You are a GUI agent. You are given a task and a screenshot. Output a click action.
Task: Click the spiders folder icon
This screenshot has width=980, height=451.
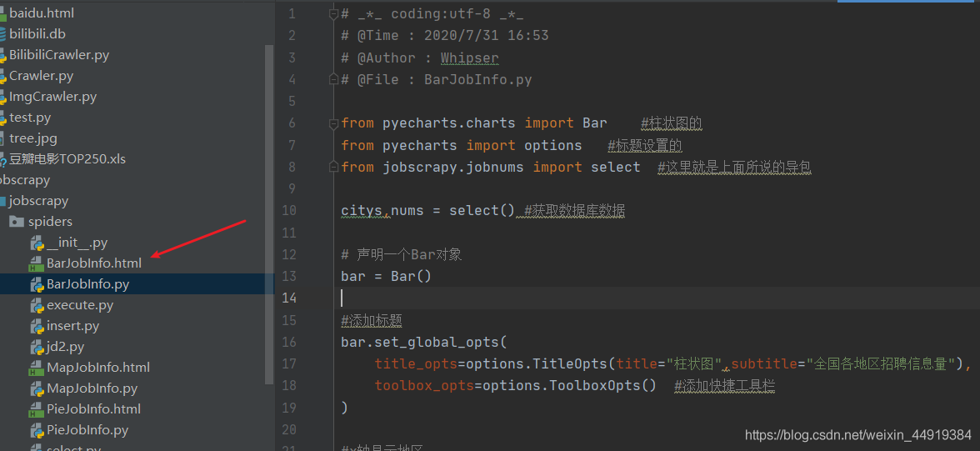pos(17,222)
